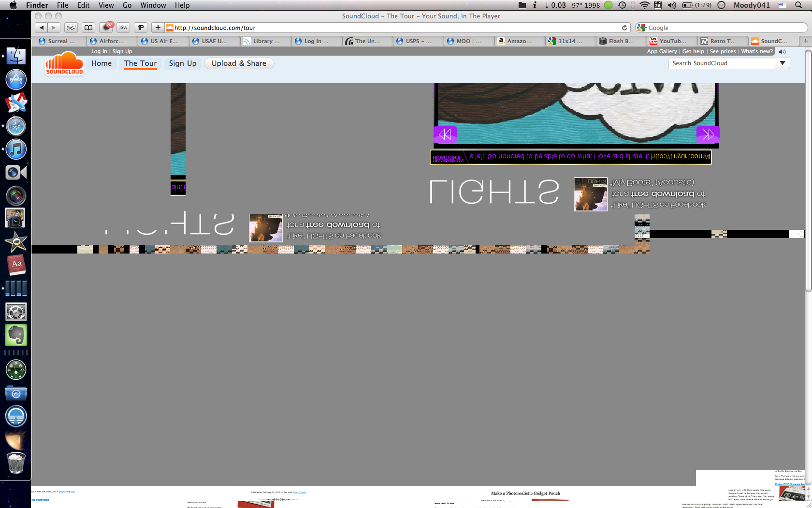
Task: Click the plus add-bookmark button
Action: click(x=158, y=28)
